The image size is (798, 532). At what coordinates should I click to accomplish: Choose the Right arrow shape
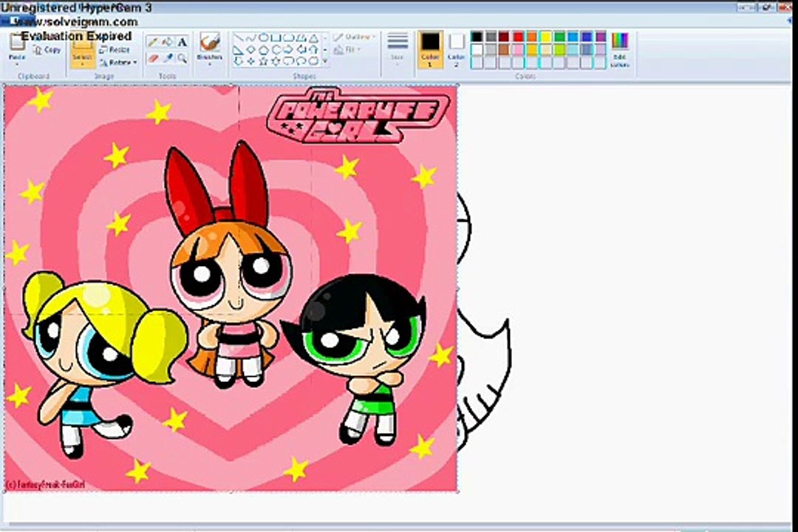point(289,50)
